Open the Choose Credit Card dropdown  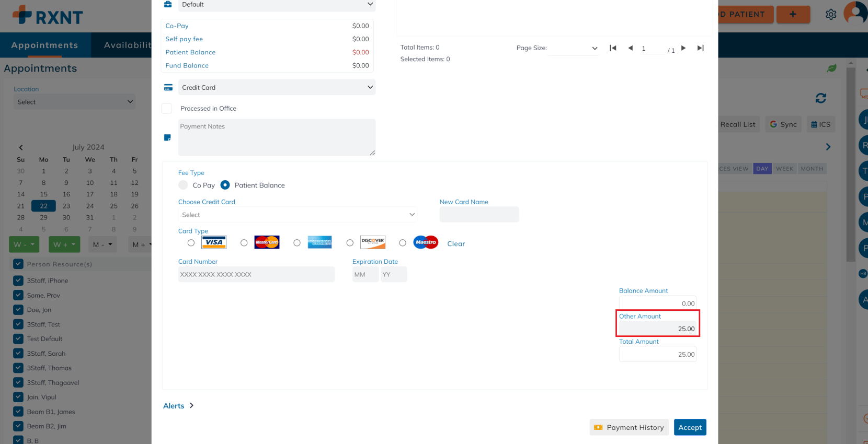(297, 215)
